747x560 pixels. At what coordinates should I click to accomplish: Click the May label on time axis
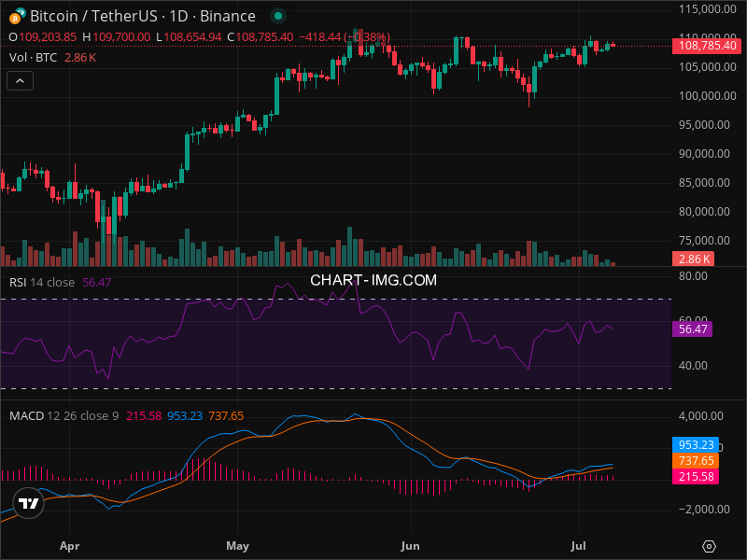238,545
